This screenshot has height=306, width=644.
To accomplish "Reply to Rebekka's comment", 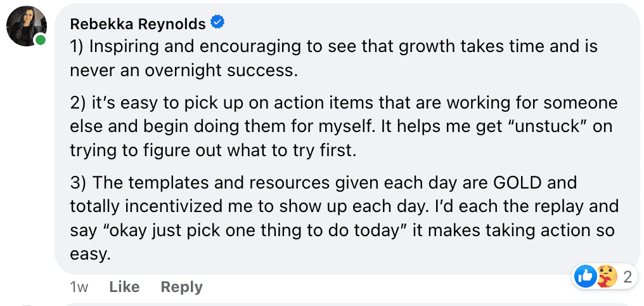I will (181, 287).
